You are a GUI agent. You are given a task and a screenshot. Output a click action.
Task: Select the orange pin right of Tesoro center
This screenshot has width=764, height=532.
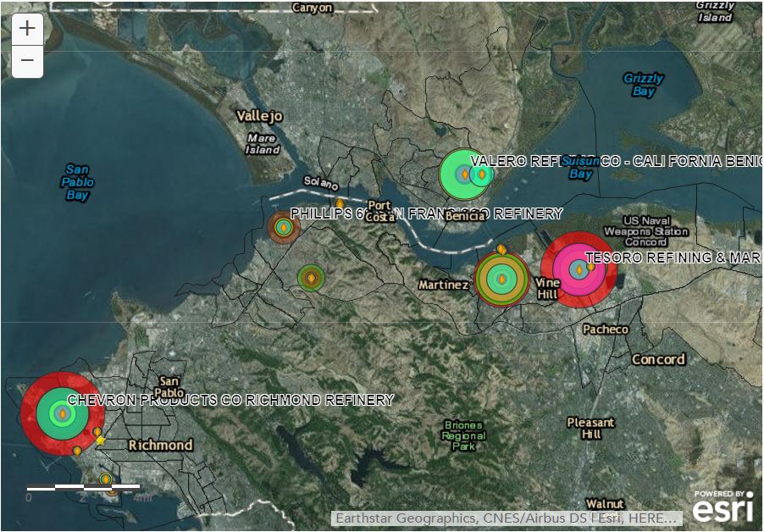point(590,267)
